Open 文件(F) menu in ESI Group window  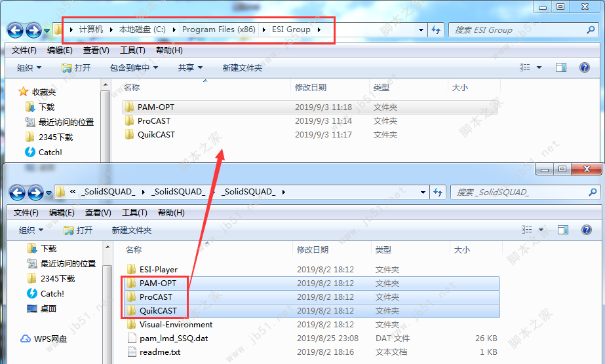[x=24, y=50]
